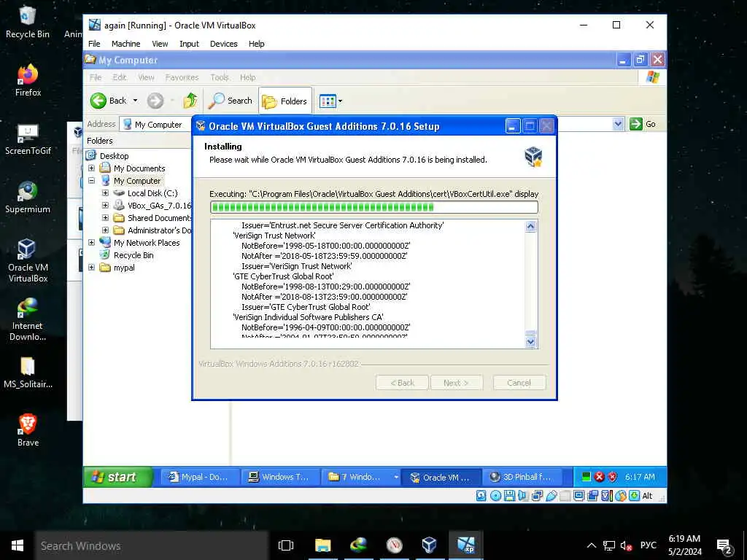The width and height of the screenshot is (747, 560).
Task: Click the CPU virtualization indicator in VirtualBox status bar
Action: click(x=606, y=496)
